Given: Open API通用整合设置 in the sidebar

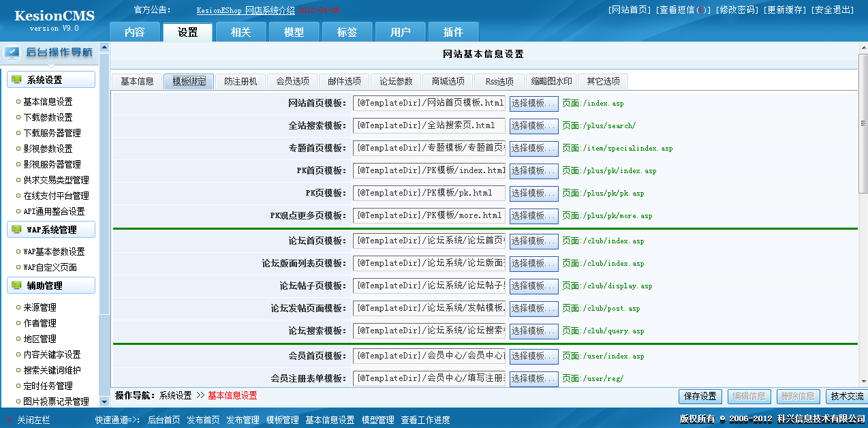Looking at the screenshot, I should tap(54, 212).
